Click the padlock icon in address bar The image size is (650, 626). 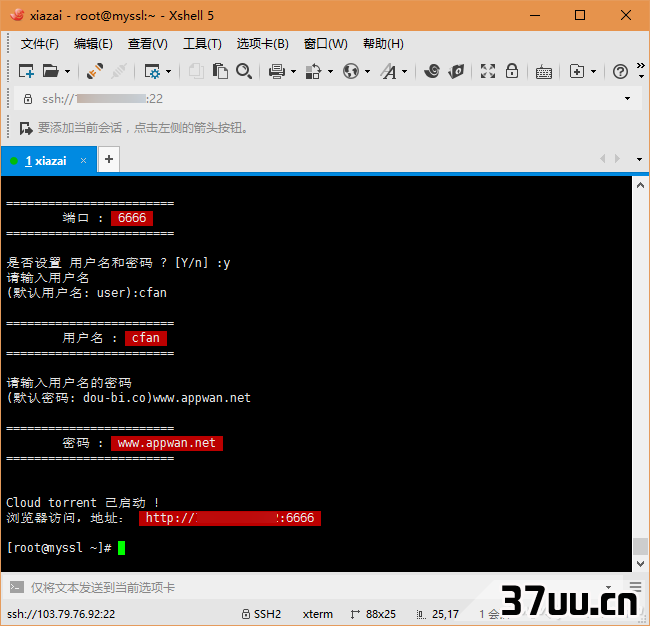pos(28,99)
